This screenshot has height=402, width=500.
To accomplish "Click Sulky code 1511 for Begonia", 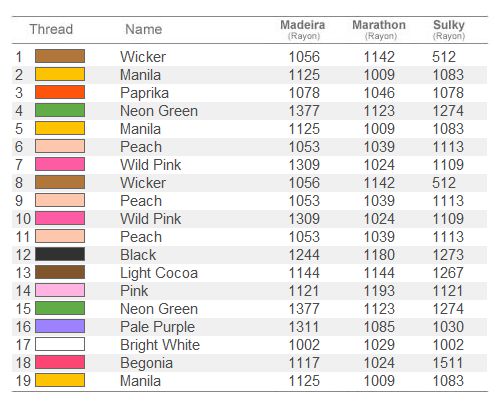I will point(448,363).
